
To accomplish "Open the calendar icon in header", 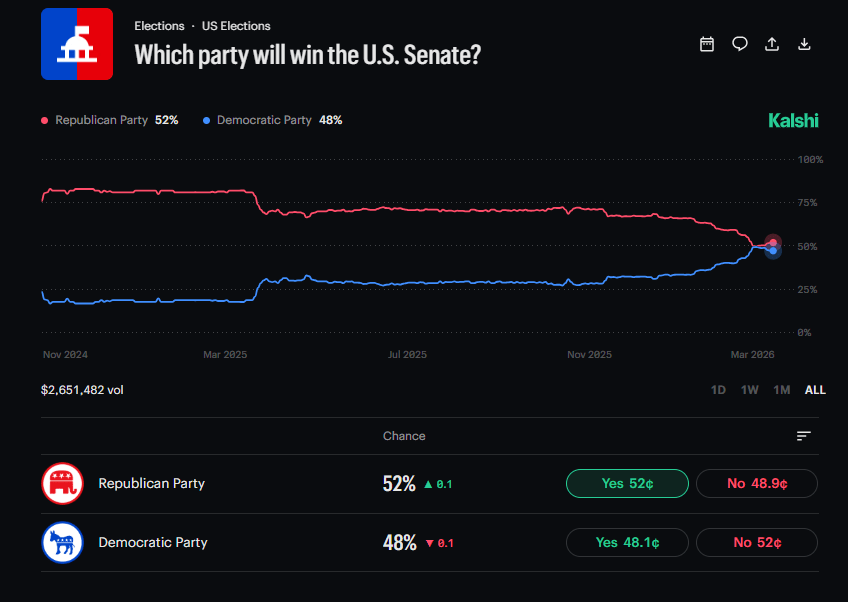I will coord(707,44).
